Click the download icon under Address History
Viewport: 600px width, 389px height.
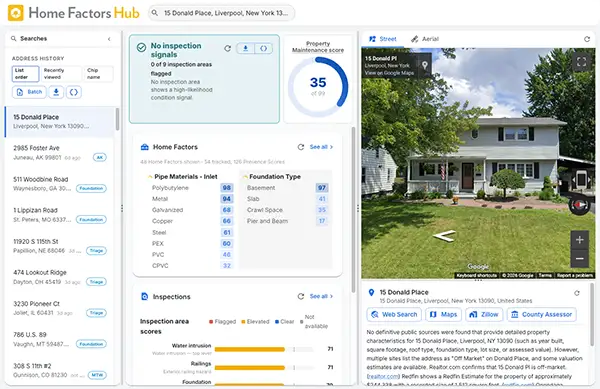(x=56, y=92)
